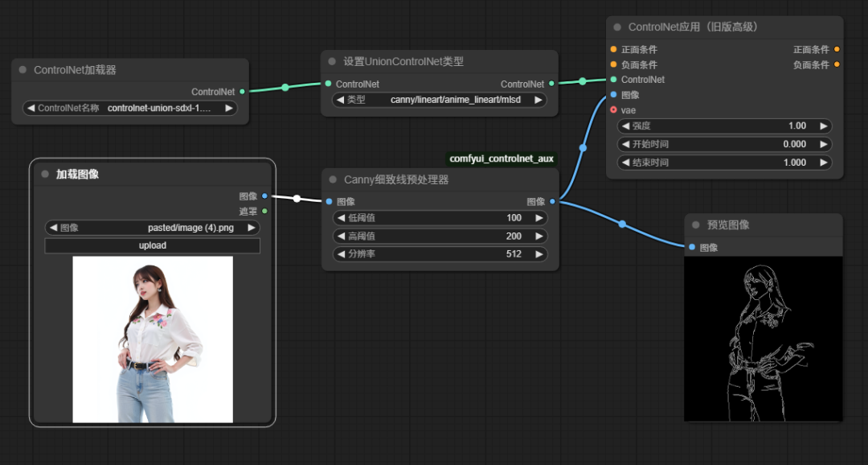The width and height of the screenshot is (868, 465).
Task: Select previous 类型 option with left arrow
Action: (340, 100)
